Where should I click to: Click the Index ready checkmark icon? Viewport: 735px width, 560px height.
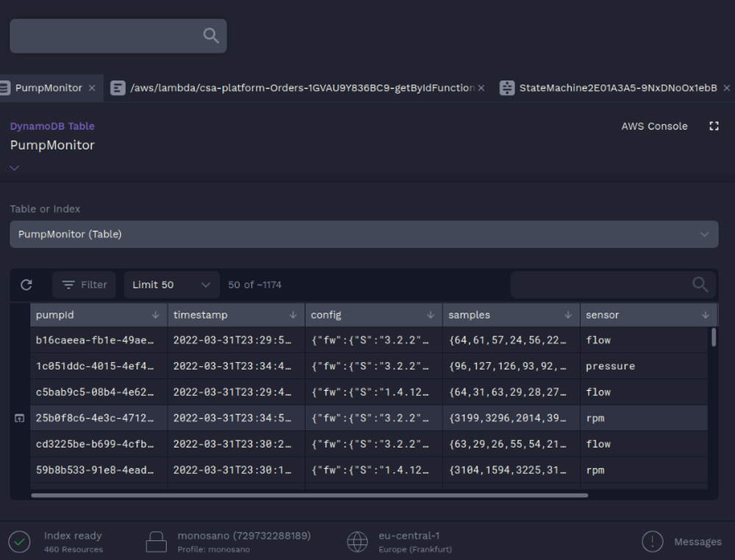[19, 542]
